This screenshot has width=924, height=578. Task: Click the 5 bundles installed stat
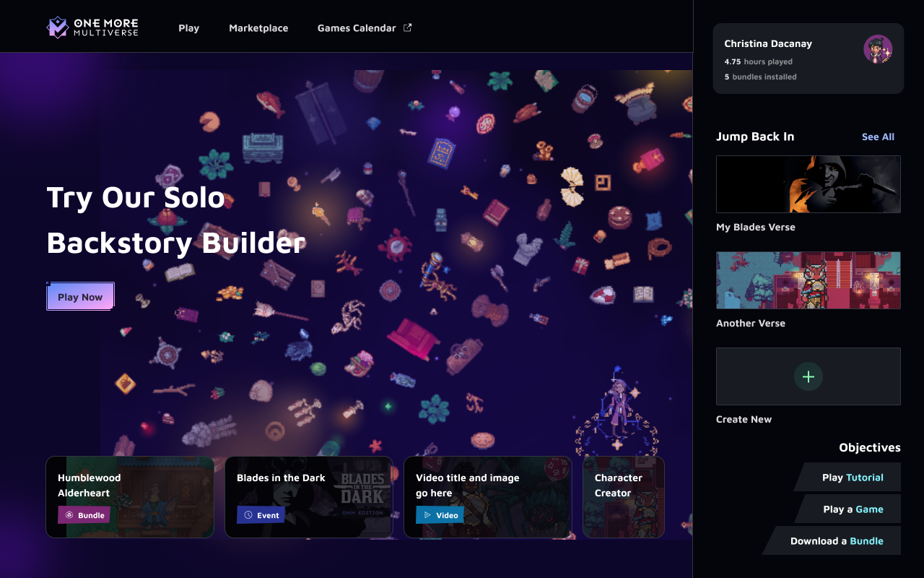point(760,77)
